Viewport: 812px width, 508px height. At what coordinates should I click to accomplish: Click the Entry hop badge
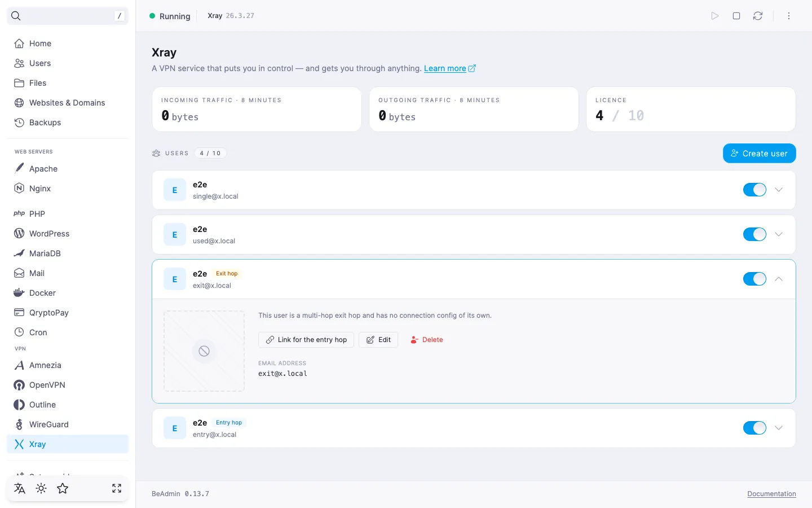pyautogui.click(x=229, y=423)
